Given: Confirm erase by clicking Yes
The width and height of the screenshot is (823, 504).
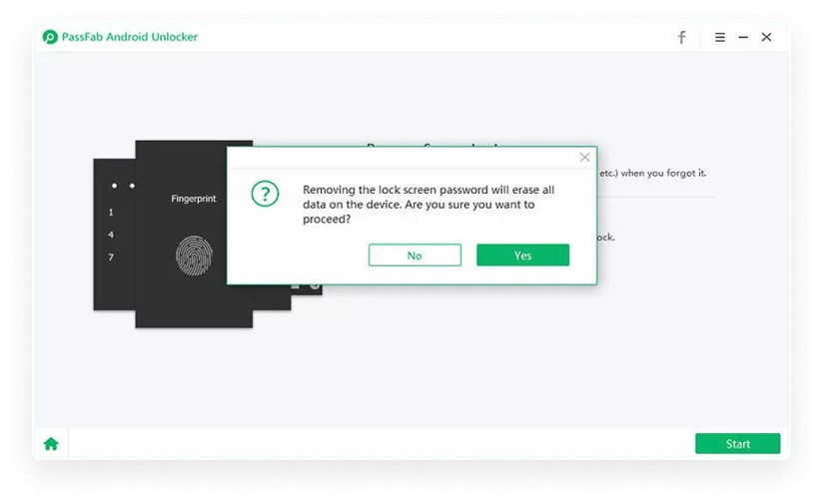Looking at the screenshot, I should pyautogui.click(x=522, y=254).
